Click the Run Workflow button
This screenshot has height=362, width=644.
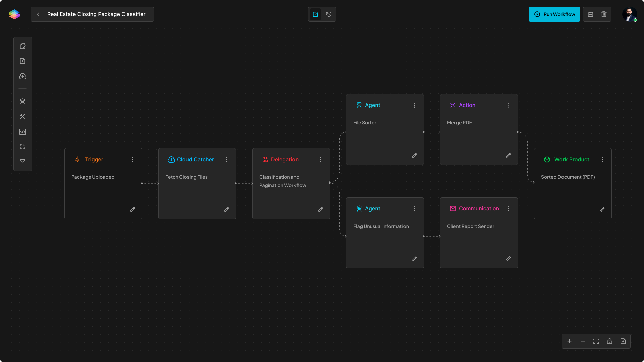tap(554, 14)
